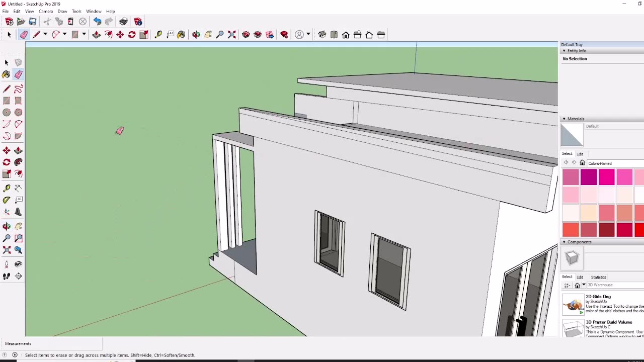Image resolution: width=644 pixels, height=362 pixels.
Task: Open the Camera menu
Action: (46, 11)
